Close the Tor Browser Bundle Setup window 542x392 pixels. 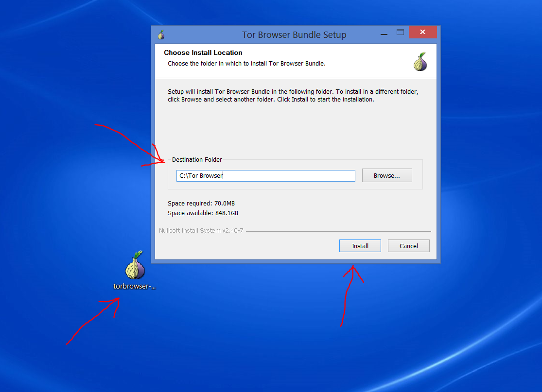click(423, 32)
